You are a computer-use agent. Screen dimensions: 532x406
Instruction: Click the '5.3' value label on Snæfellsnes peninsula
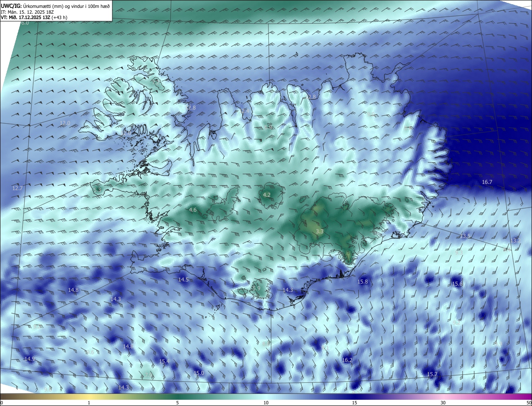97,190
